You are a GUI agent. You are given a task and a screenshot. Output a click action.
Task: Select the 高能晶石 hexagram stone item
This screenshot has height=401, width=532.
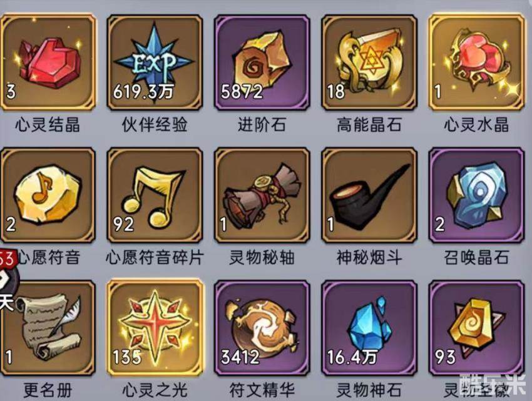tap(369, 63)
